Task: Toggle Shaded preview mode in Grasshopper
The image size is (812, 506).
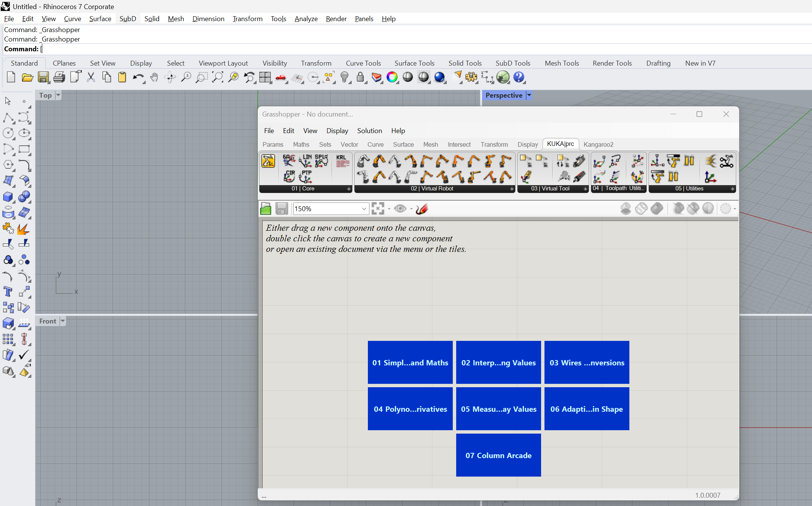Action: click(657, 209)
